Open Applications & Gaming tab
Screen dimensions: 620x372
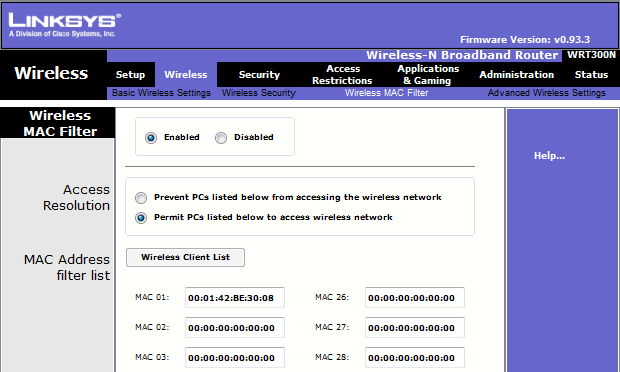[428, 74]
